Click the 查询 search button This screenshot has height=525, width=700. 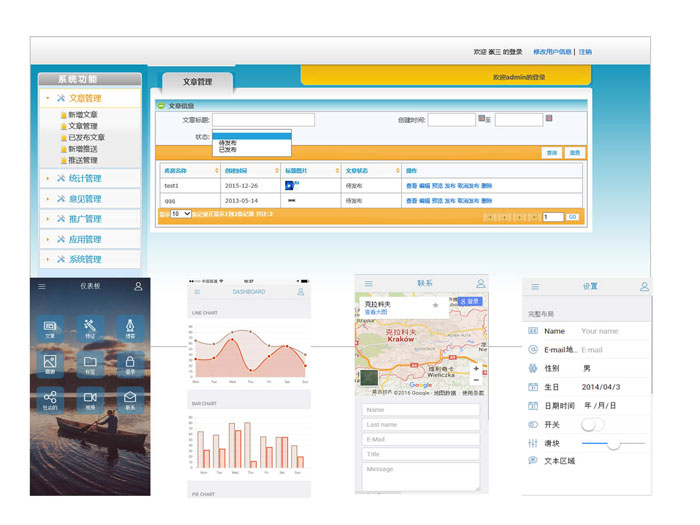[552, 153]
